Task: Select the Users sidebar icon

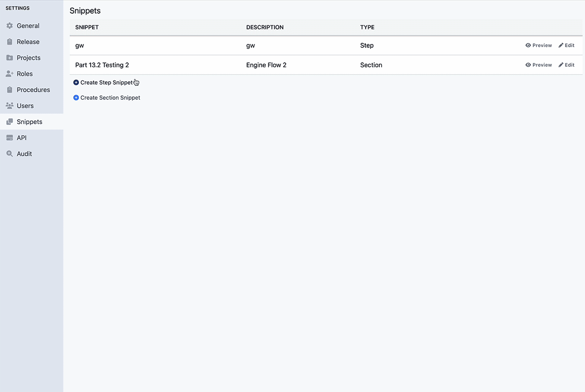Action: (9, 106)
